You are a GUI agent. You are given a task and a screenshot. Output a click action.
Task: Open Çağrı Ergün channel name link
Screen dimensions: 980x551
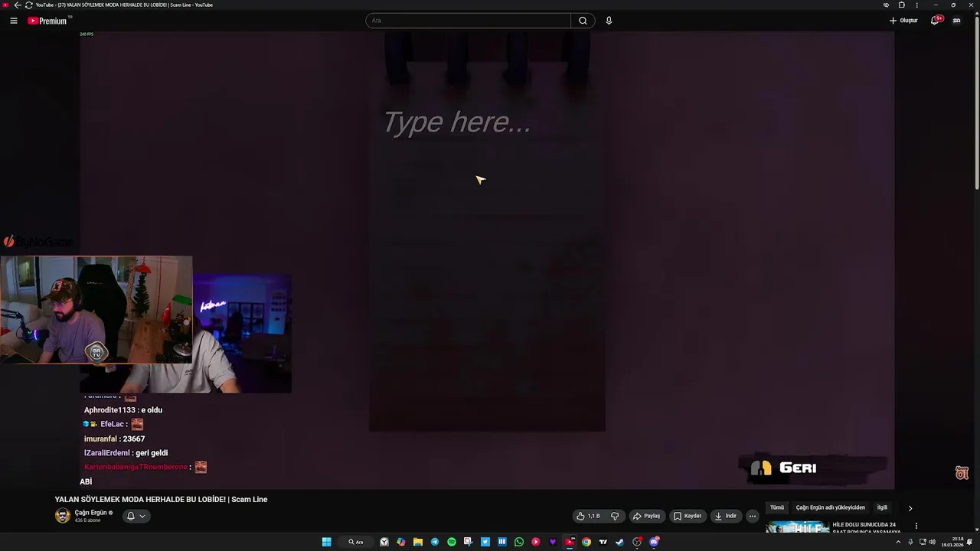pos(90,513)
